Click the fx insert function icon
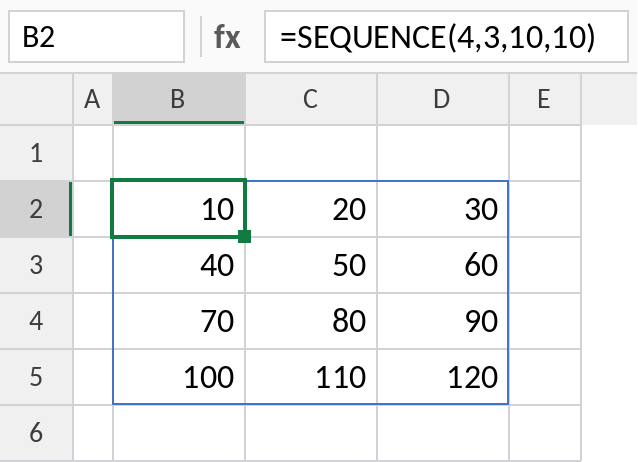Image resolution: width=638 pixels, height=462 pixels. click(x=227, y=37)
